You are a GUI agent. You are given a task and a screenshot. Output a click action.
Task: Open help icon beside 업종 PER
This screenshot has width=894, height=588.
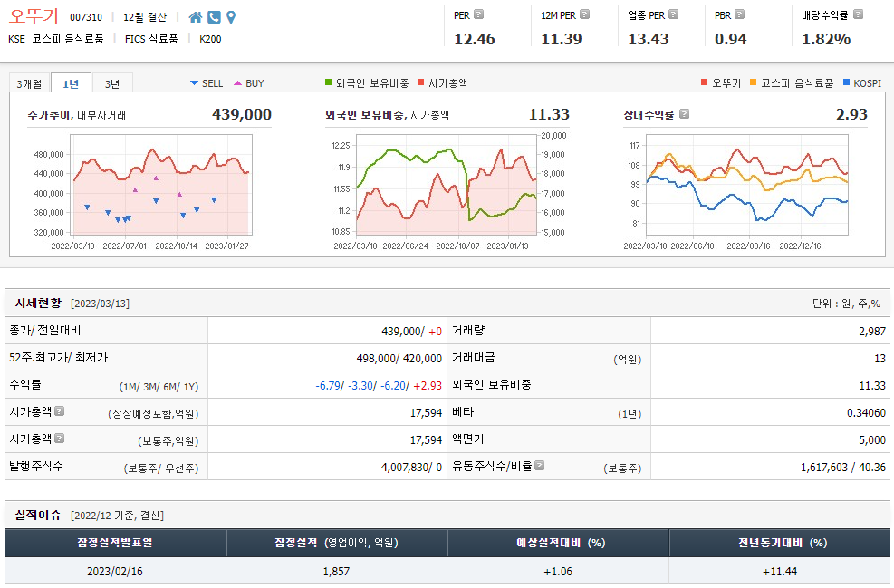pyautogui.click(x=673, y=14)
